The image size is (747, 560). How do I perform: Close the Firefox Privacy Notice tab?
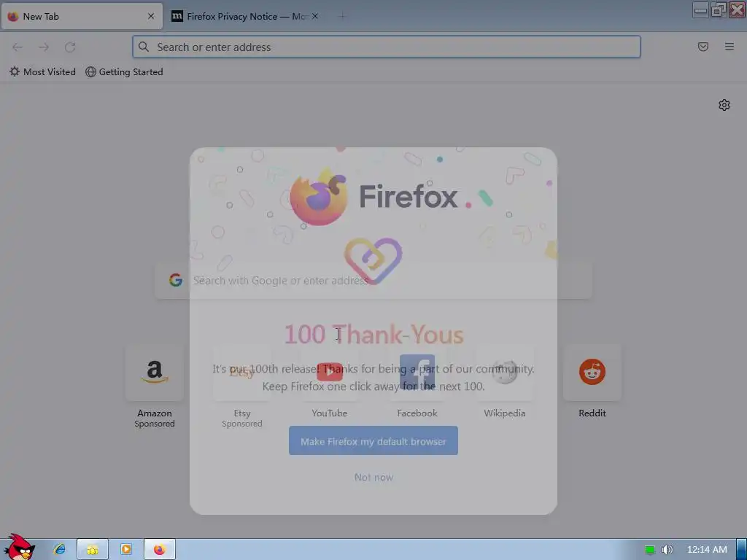[315, 16]
